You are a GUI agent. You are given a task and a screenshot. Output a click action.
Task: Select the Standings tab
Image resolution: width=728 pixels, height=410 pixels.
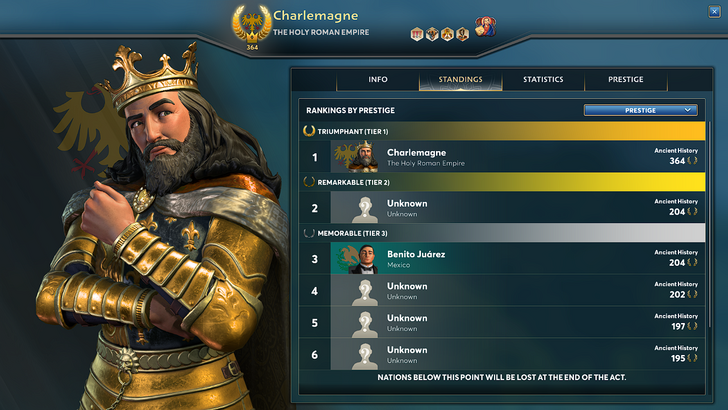pos(461,79)
